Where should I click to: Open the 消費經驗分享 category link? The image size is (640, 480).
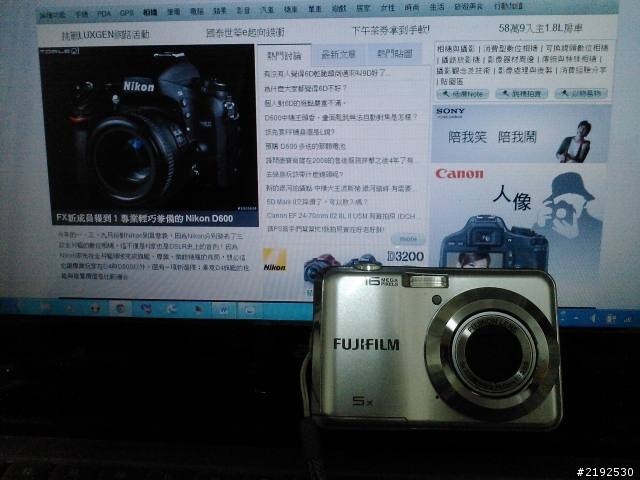pos(583,70)
